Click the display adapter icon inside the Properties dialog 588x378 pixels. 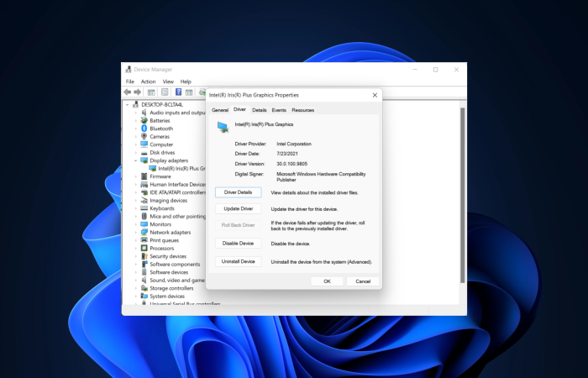tap(223, 127)
